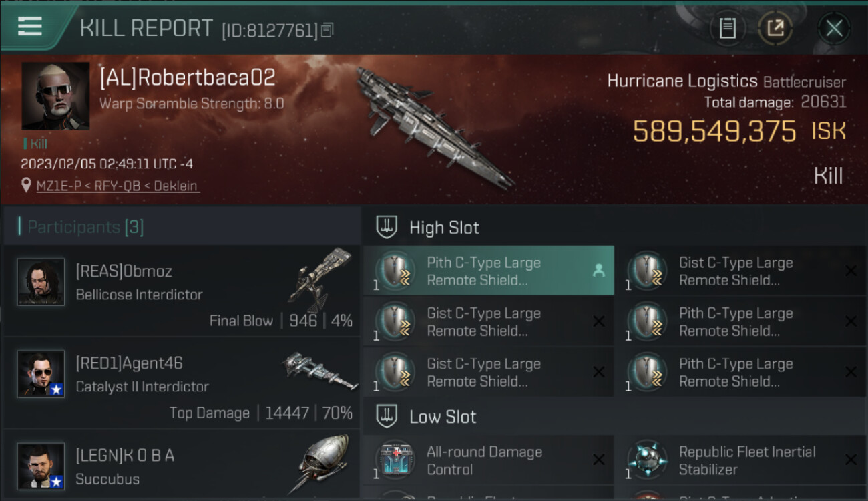Toggle the X on Republic Fleet Inertial Stabilizer
The height and width of the screenshot is (501, 868).
point(851,460)
